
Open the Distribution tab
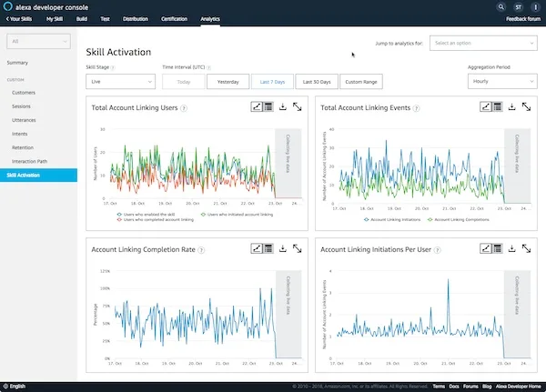(x=135, y=19)
